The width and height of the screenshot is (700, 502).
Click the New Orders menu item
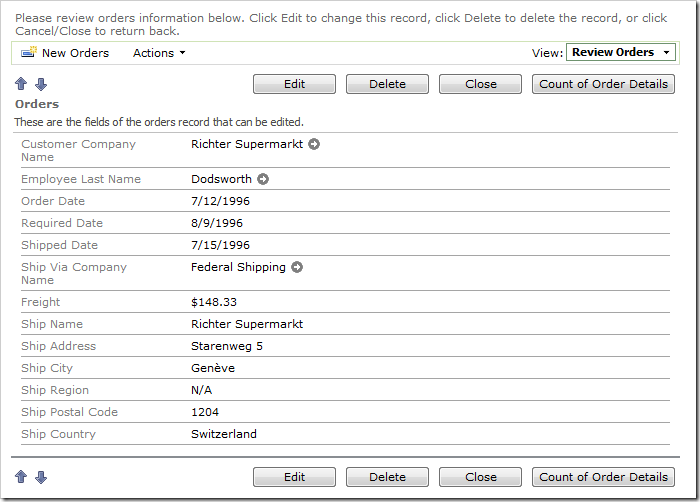pos(75,53)
